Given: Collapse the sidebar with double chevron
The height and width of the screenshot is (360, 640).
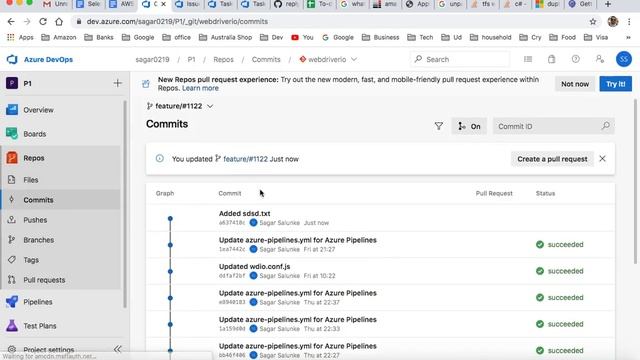Looking at the screenshot, I should click(x=118, y=349).
